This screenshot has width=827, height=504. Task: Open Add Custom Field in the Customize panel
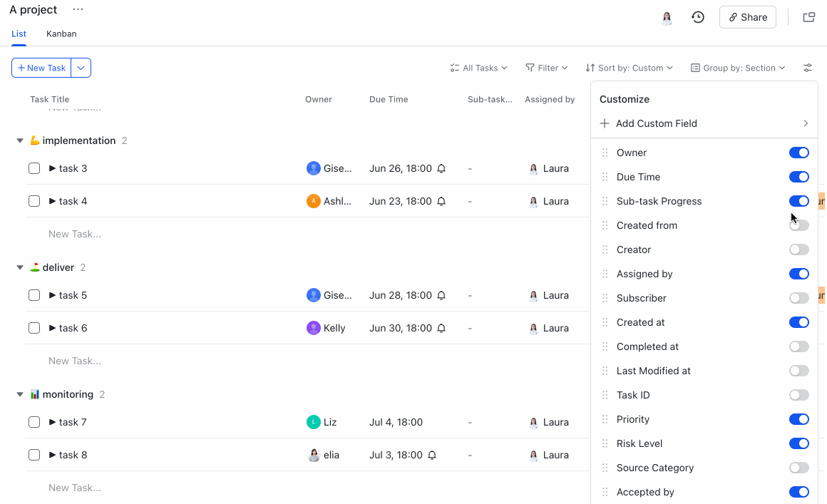[x=656, y=123]
